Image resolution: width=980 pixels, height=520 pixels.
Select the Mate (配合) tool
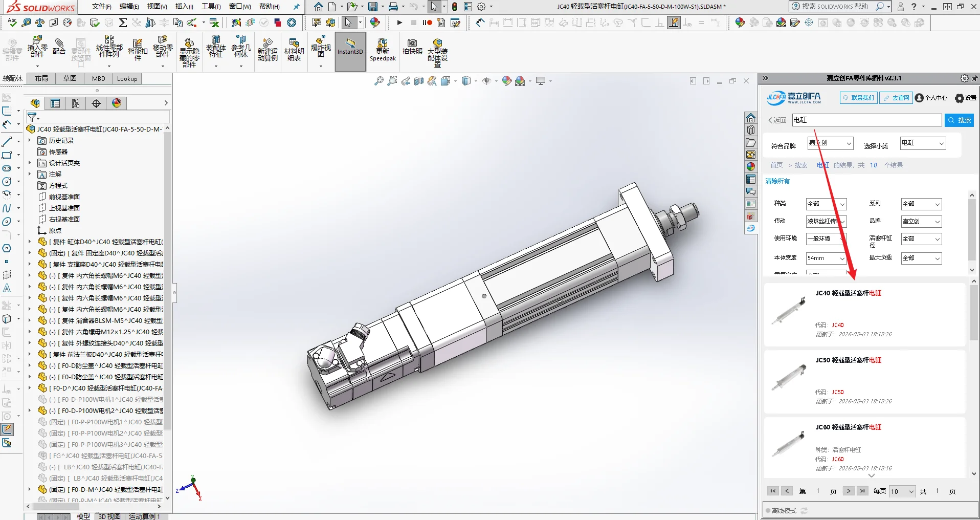59,46
